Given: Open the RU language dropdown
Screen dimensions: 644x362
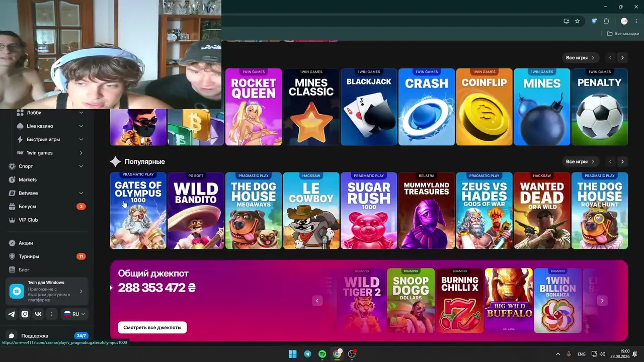Looking at the screenshot, I should (x=74, y=314).
